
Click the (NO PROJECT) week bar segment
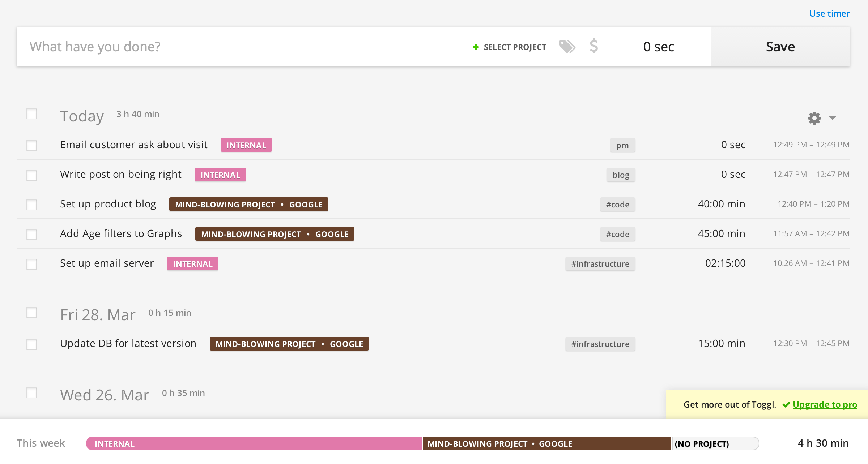tap(715, 443)
